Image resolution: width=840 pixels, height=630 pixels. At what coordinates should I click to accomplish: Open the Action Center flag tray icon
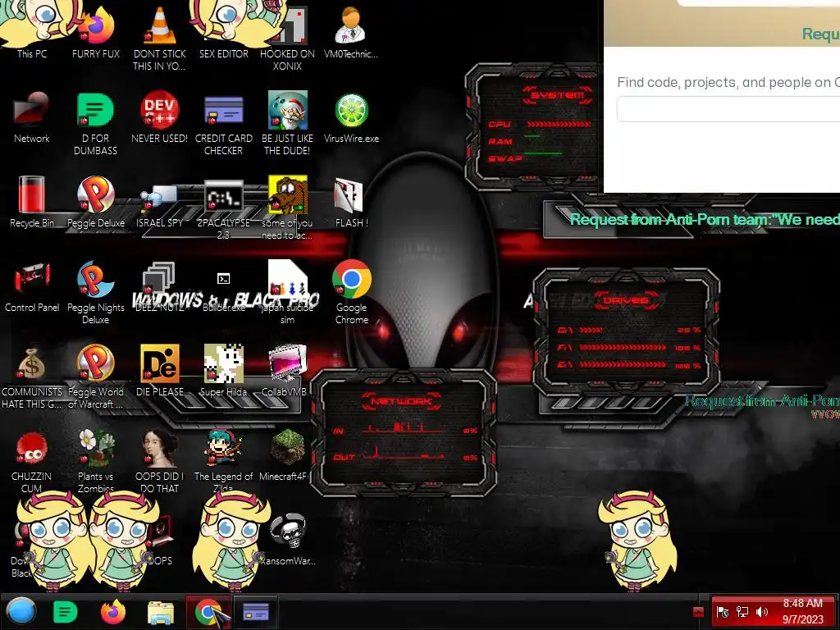[723, 612]
